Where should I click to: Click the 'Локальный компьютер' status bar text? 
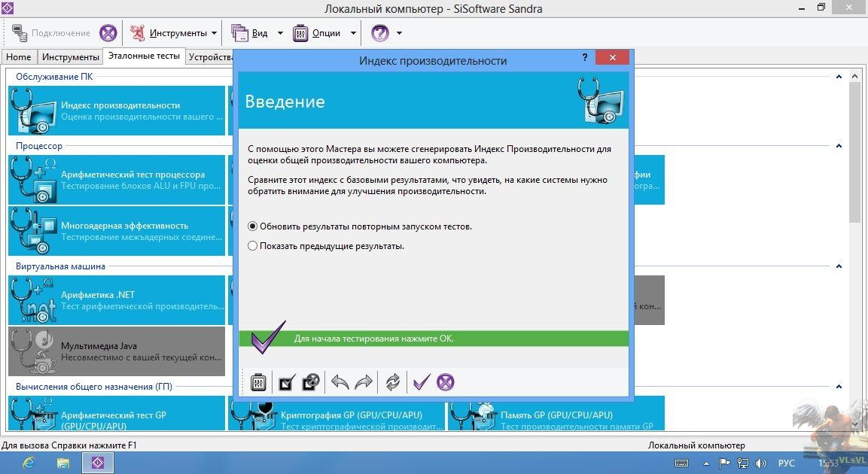click(x=696, y=445)
